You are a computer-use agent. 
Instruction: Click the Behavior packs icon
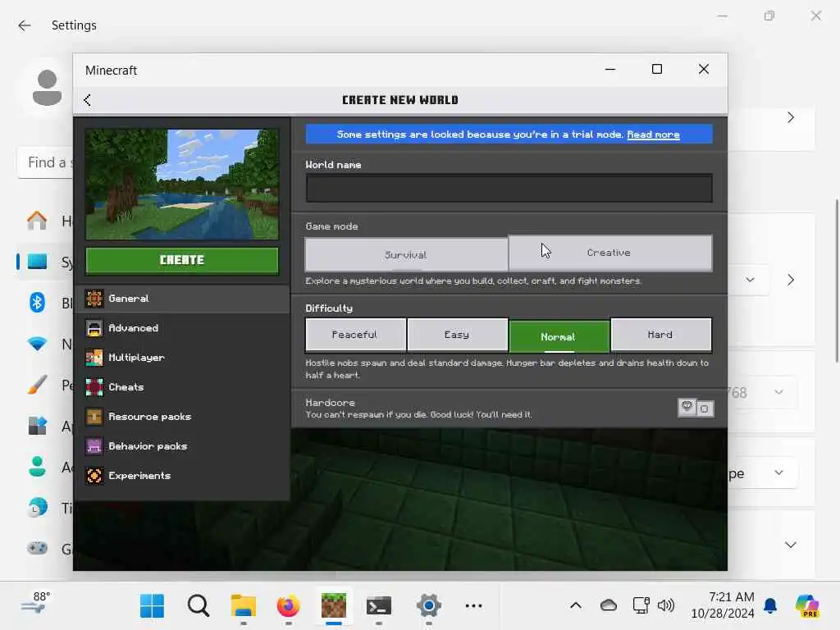pyautogui.click(x=94, y=445)
